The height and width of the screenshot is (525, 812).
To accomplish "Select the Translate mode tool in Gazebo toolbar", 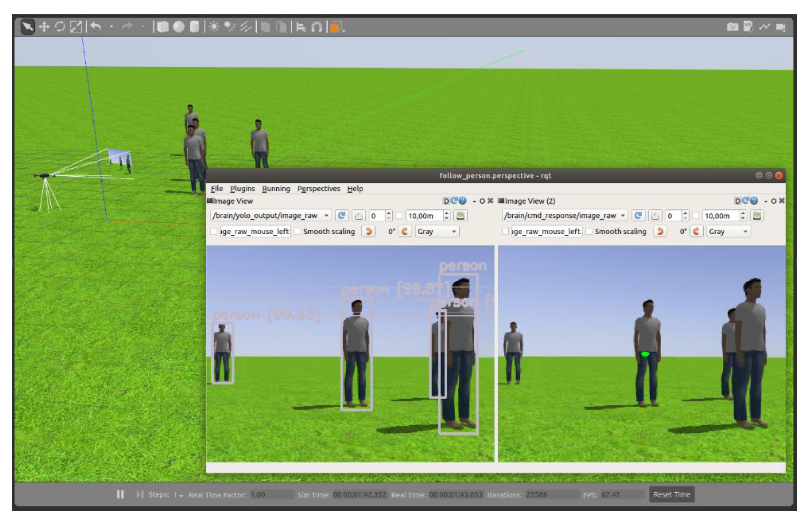I will click(x=44, y=27).
